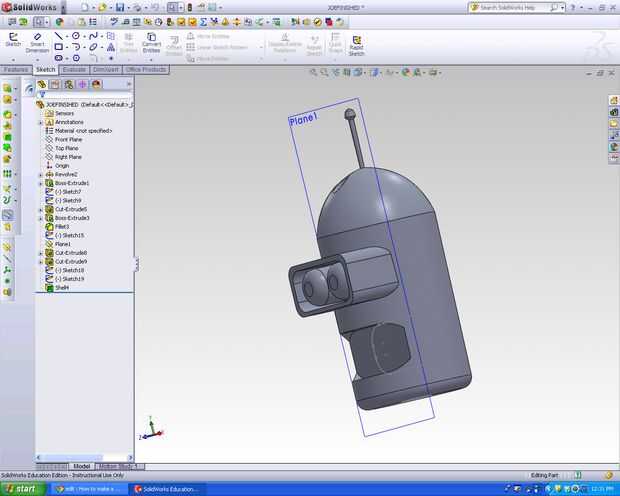
Task: Click the Convert Entities tool
Action: [x=152, y=42]
